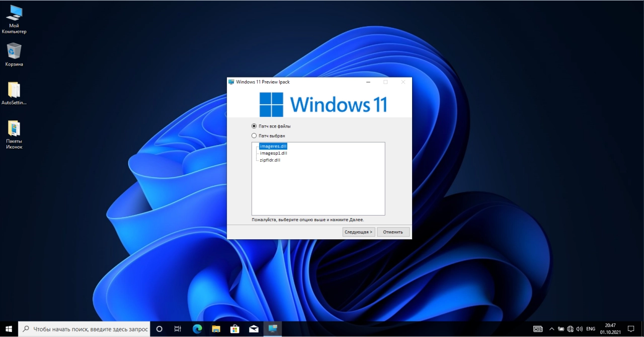
Task: Select zipfldr.dll in the file tree
Action: [x=270, y=160]
